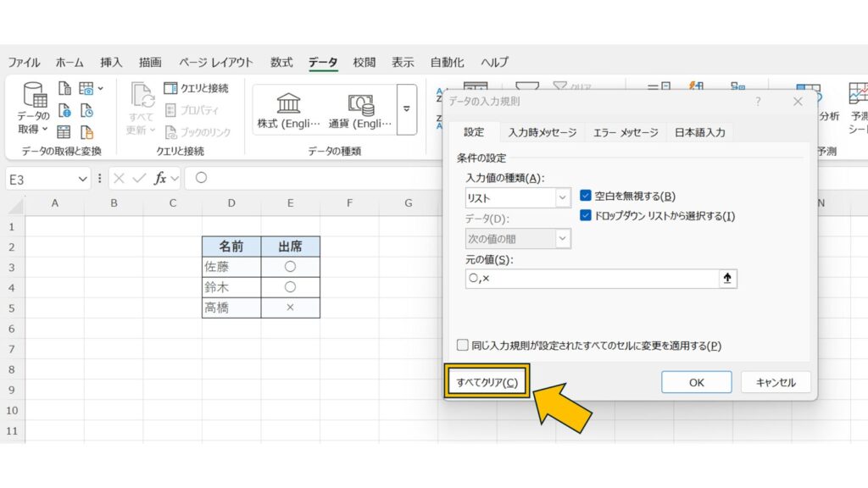Click the 元の値 source input field
This screenshot has height=488, width=868.
point(591,279)
